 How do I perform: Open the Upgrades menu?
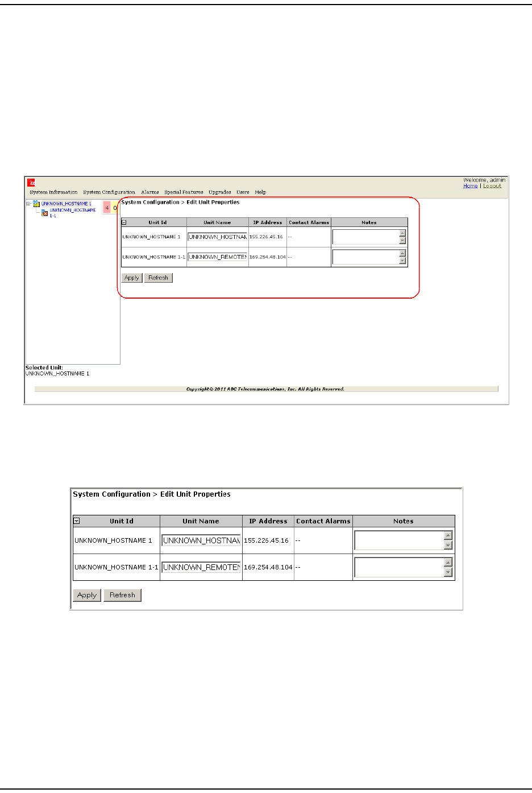tap(220, 192)
